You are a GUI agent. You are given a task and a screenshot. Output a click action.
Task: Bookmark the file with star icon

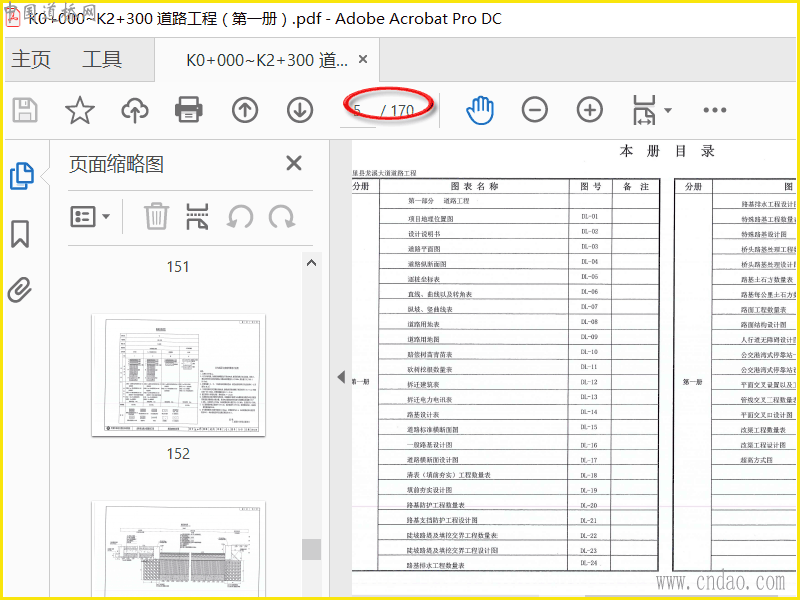pos(80,110)
